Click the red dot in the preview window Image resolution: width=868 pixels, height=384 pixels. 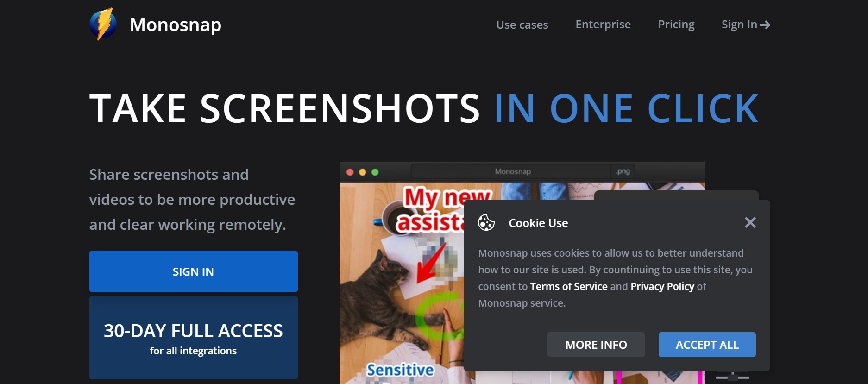click(x=350, y=172)
